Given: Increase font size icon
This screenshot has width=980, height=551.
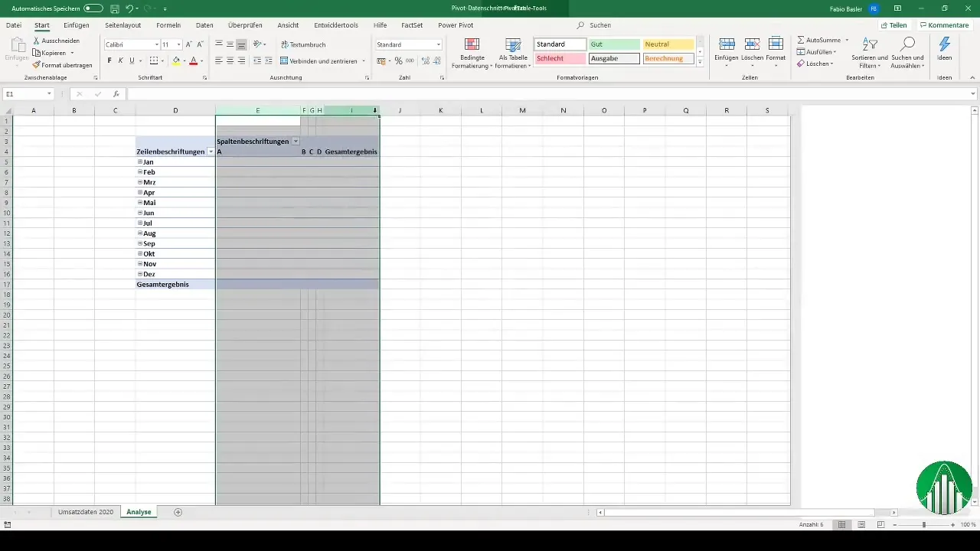Looking at the screenshot, I should click(189, 44).
